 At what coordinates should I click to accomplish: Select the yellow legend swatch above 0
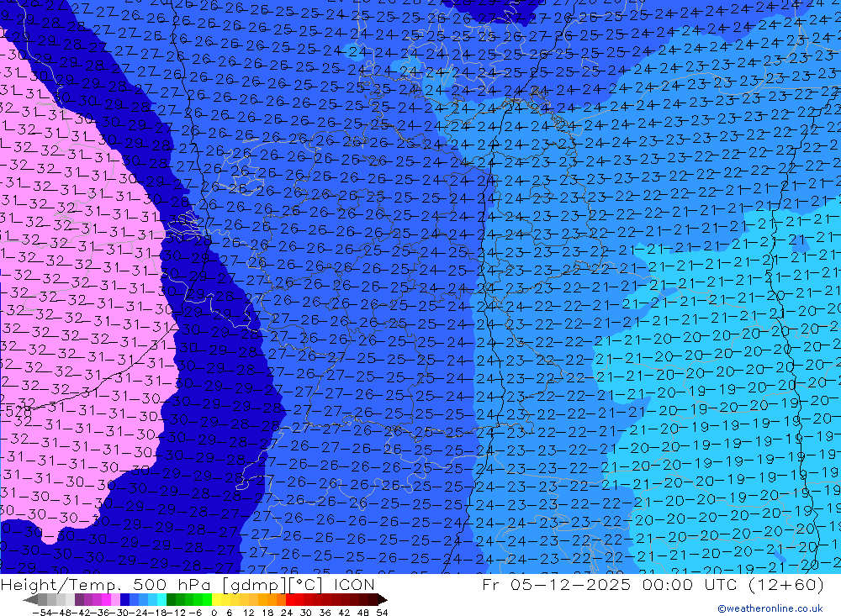coord(216,599)
